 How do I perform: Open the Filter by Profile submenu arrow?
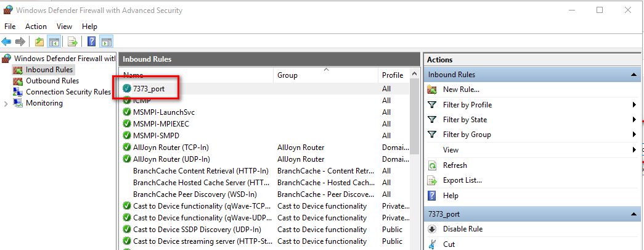pyautogui.click(x=634, y=105)
